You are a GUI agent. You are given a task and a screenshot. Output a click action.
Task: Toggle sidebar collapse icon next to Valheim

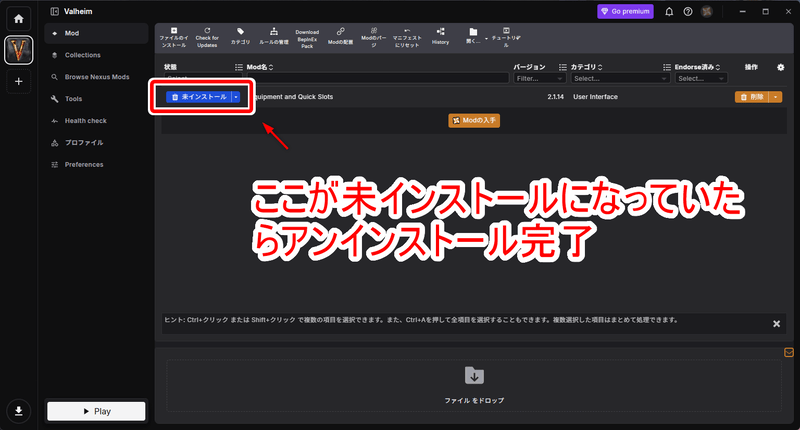click(x=55, y=11)
